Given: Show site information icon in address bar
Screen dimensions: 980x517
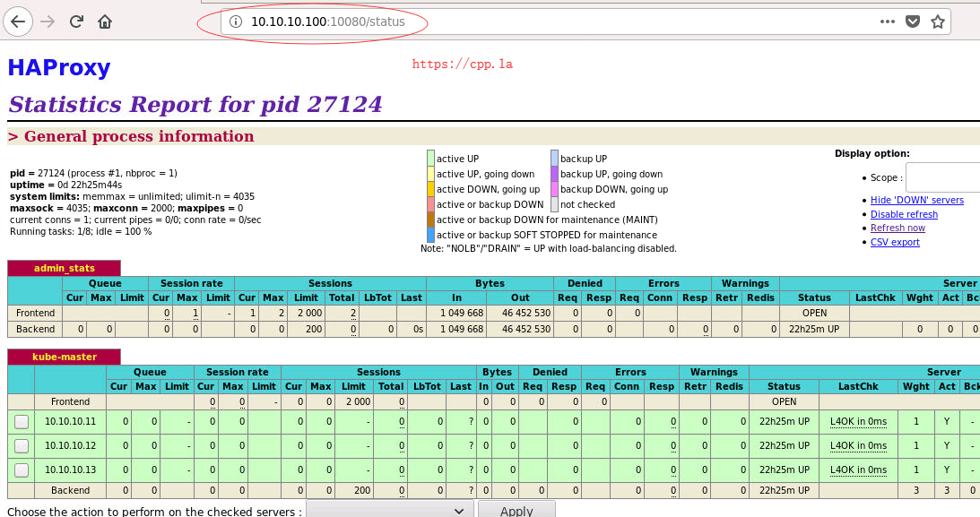Looking at the screenshot, I should pos(236,22).
